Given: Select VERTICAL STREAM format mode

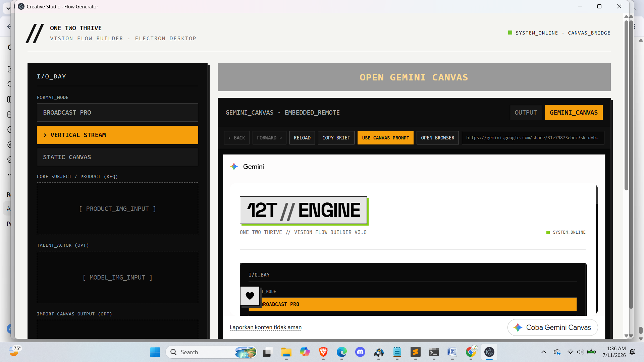Looking at the screenshot, I should point(117,135).
